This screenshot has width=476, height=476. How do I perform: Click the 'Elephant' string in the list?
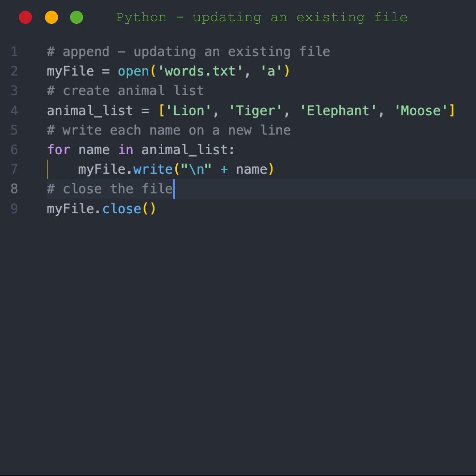tap(338, 111)
